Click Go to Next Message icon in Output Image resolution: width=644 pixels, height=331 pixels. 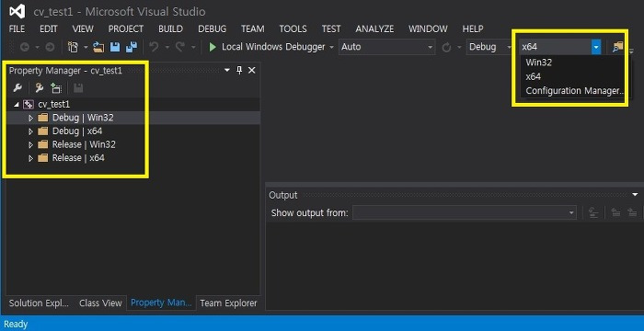[x=632, y=212]
